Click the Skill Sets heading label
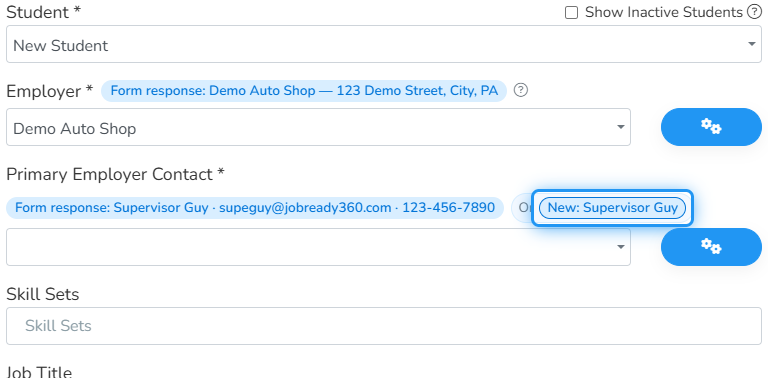Screen dimensions: 768x378 tap(43, 294)
